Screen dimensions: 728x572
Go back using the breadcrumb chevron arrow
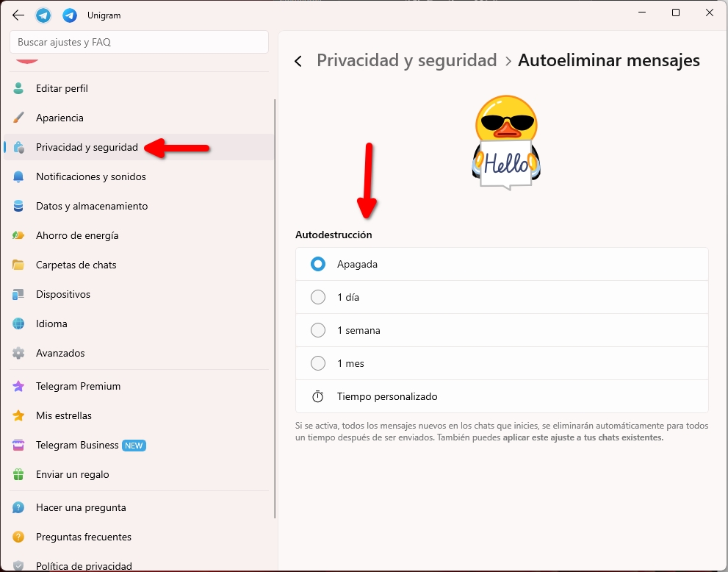(298, 61)
